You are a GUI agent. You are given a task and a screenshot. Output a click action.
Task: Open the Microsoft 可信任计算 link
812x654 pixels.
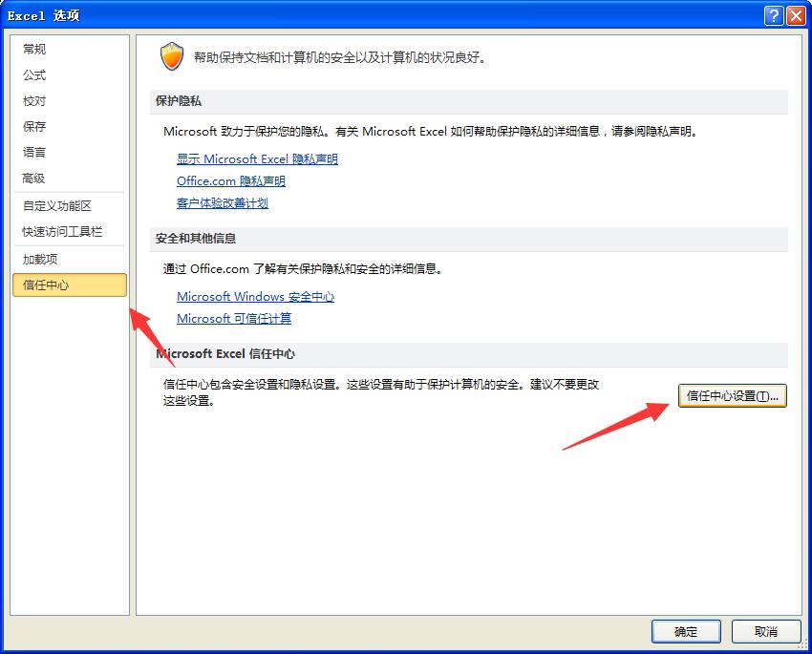234,318
